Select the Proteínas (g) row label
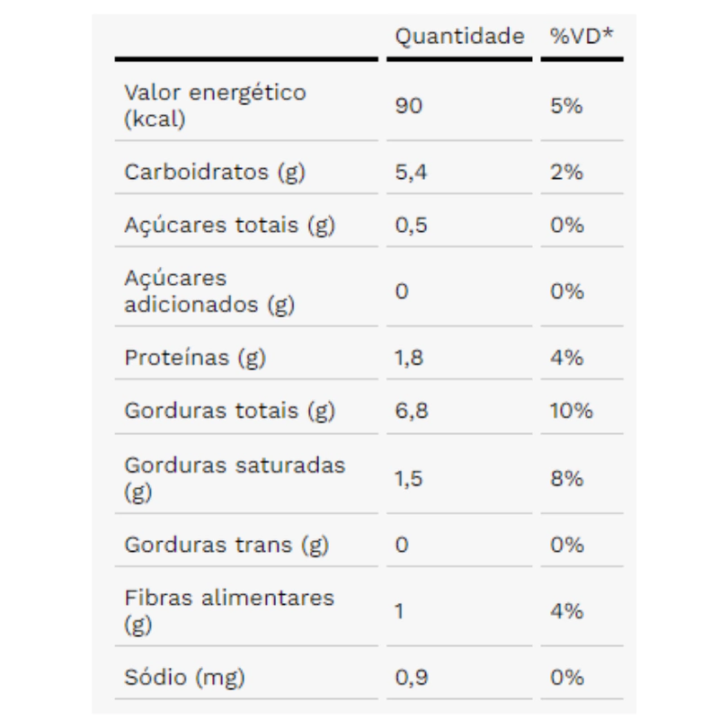 195,358
